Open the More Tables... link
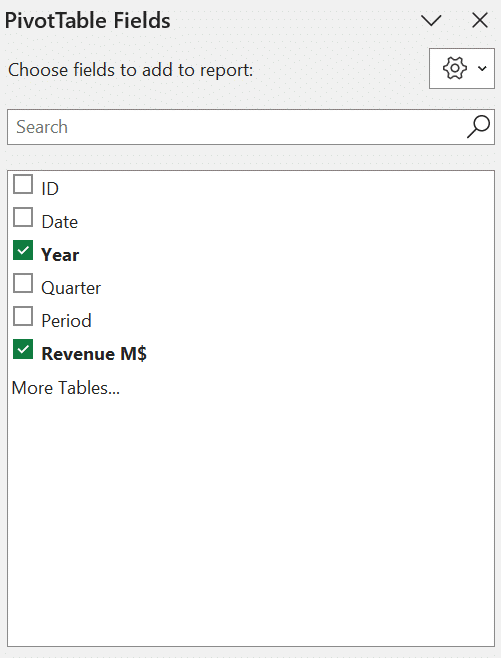The width and height of the screenshot is (501, 658). pos(66,388)
